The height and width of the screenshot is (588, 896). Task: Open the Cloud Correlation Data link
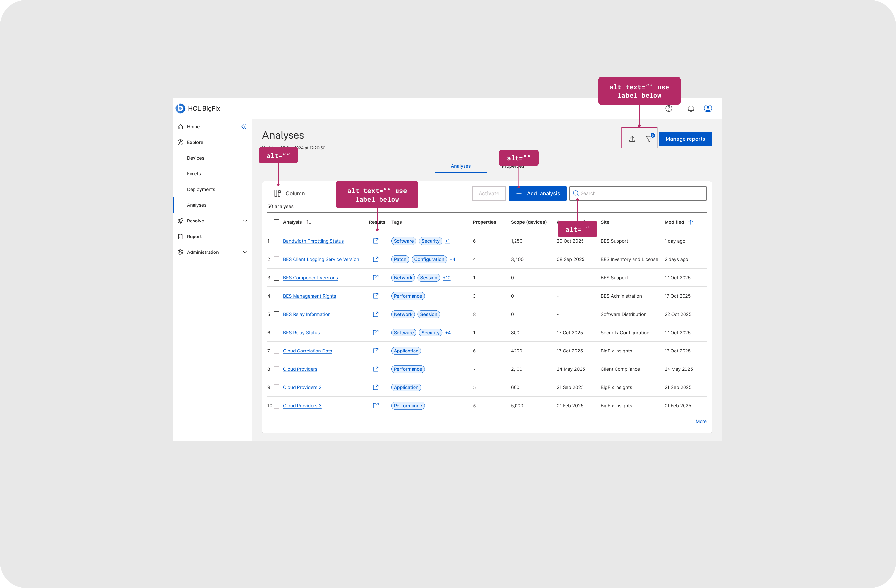point(307,351)
